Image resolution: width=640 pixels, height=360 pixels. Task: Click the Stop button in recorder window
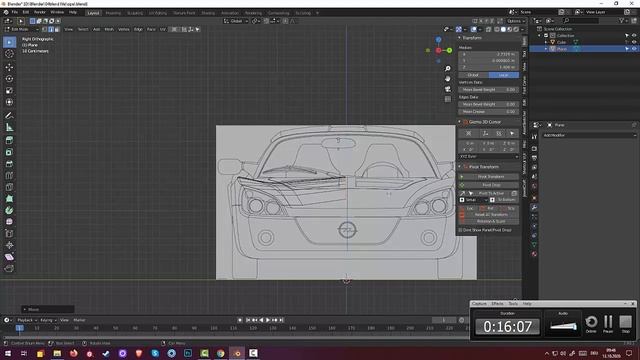pos(625,323)
